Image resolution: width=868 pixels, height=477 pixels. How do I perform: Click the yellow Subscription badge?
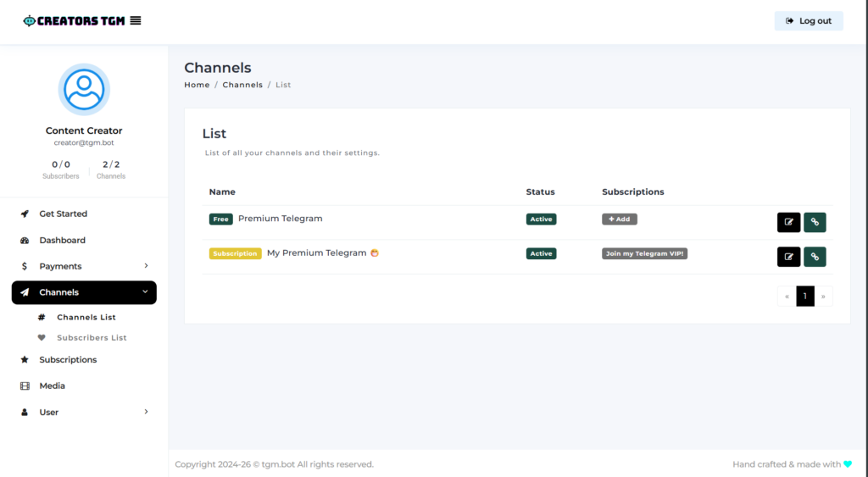point(236,253)
